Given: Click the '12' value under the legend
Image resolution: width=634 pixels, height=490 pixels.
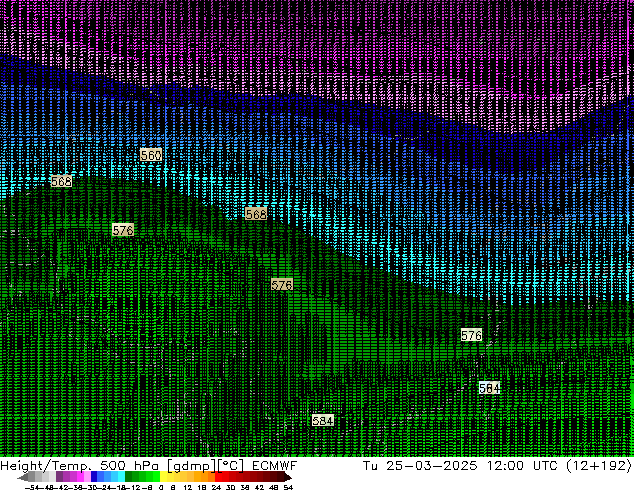Looking at the screenshot, I should coord(188,487).
